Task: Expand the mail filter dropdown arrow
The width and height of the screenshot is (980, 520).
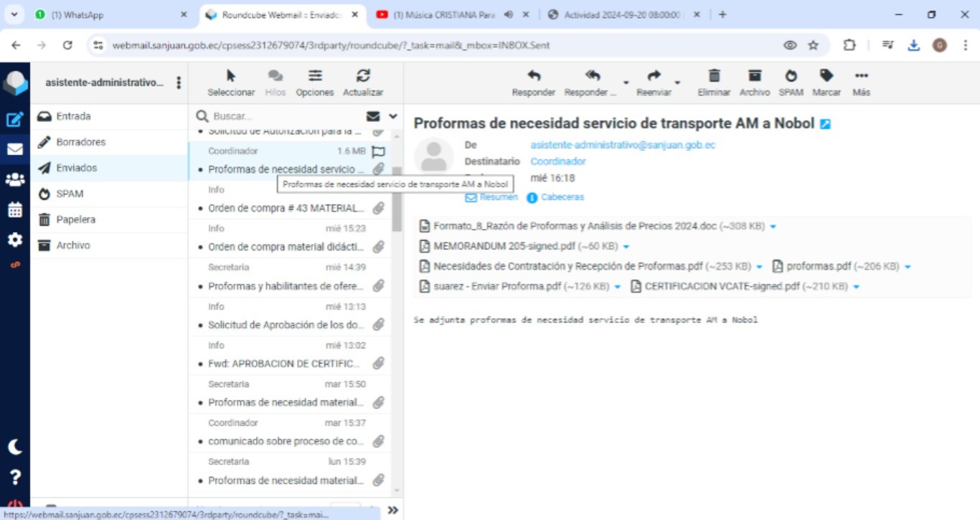Action: [393, 116]
